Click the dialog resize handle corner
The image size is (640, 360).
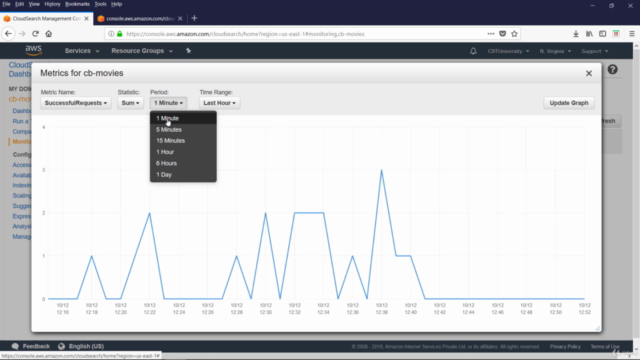(598, 328)
